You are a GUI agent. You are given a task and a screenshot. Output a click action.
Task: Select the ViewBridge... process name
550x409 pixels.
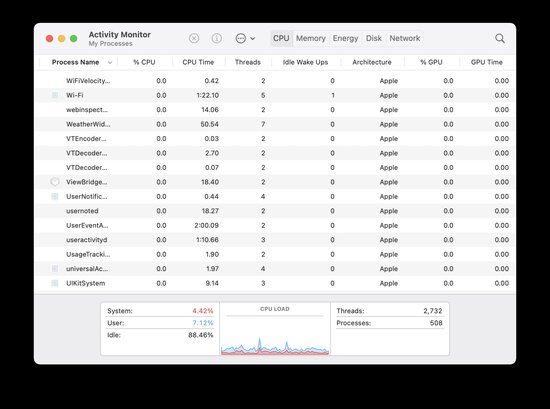point(87,182)
